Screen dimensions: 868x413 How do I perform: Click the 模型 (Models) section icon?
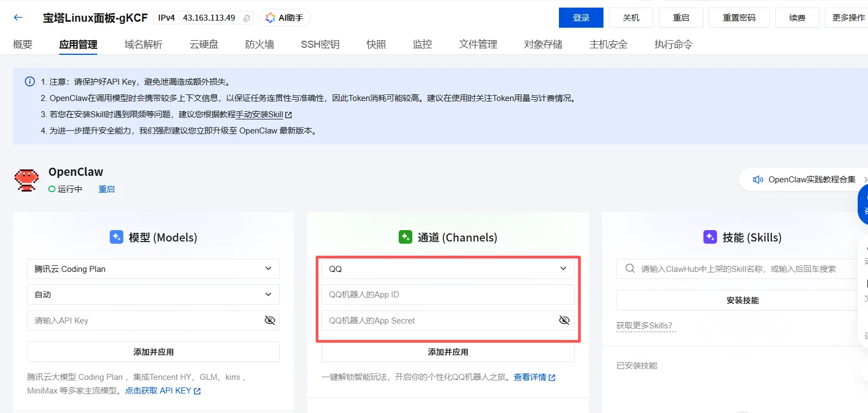116,237
